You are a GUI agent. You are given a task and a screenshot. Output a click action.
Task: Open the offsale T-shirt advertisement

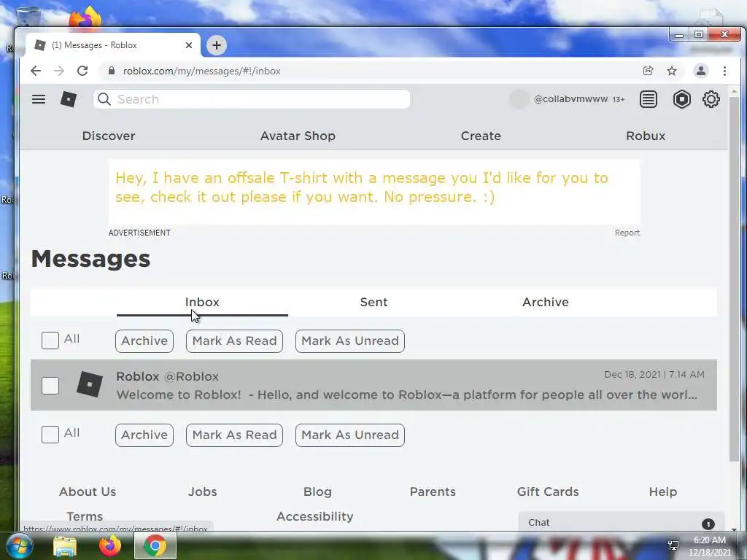click(374, 192)
